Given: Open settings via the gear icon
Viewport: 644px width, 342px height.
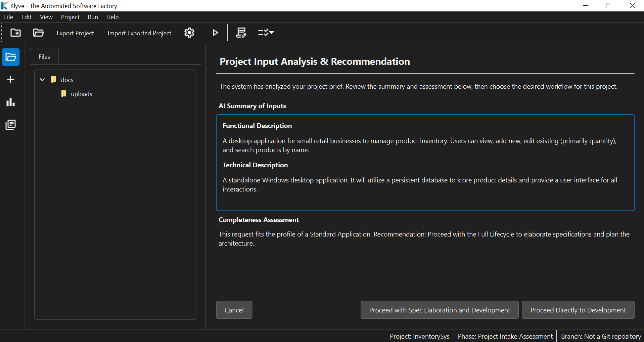Looking at the screenshot, I should coord(189,33).
